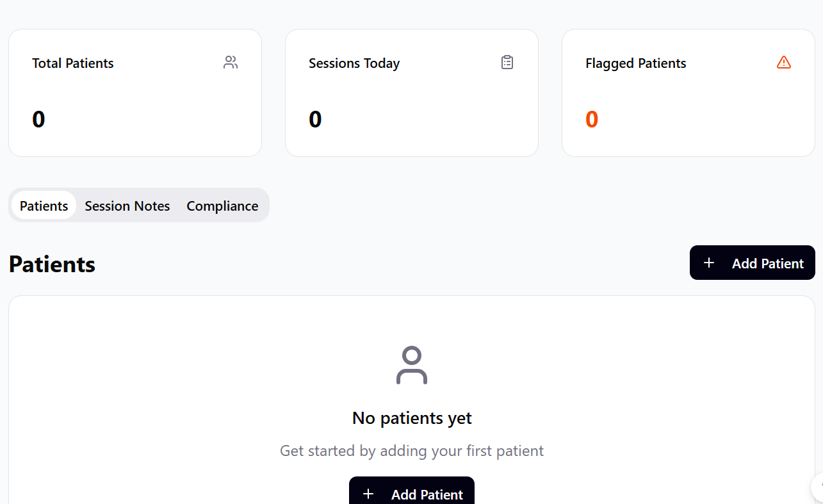Select the Patients tab
Viewport: 823px width, 504px height.
pos(44,206)
